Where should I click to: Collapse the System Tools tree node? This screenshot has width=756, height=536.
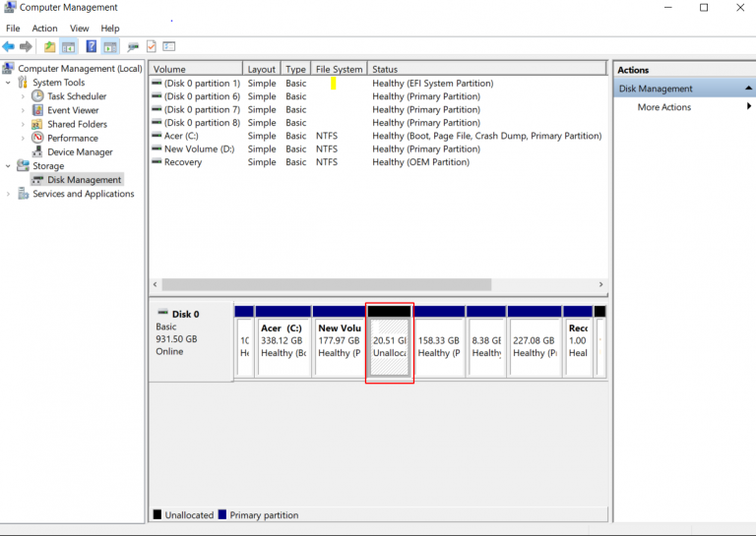click(9, 83)
